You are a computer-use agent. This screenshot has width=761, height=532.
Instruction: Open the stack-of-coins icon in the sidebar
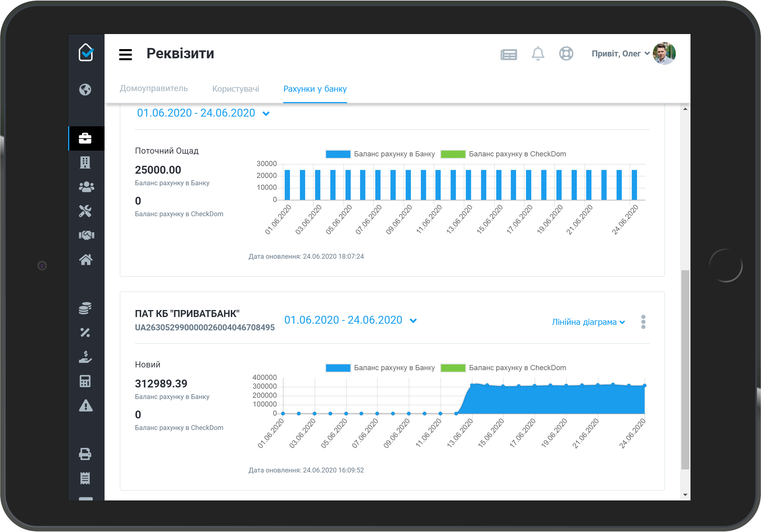pos(85,308)
